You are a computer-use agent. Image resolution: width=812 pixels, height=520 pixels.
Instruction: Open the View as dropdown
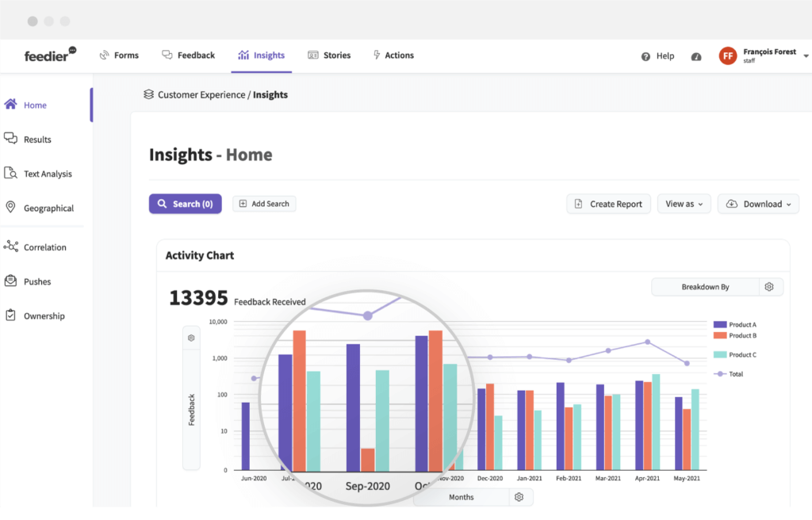pyautogui.click(x=684, y=204)
